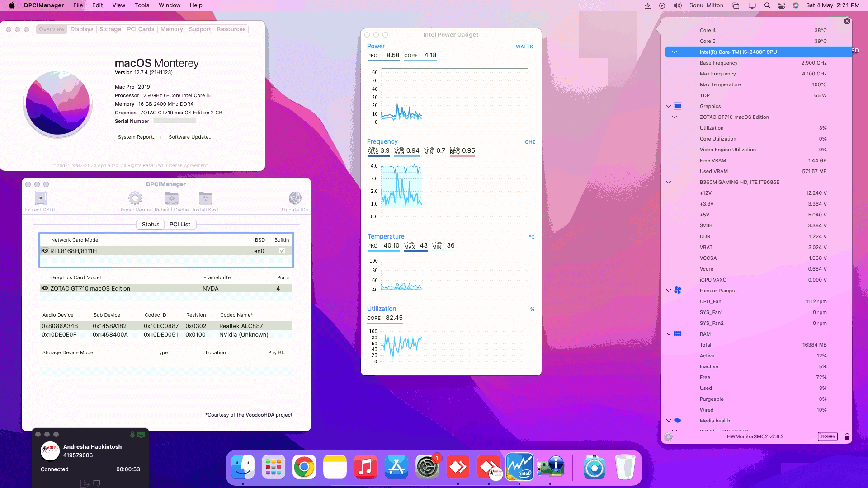Collapse the ZOTAC GT710 macOS Edition subgroup
Viewport: 868px width, 488px height.
[x=674, y=117]
